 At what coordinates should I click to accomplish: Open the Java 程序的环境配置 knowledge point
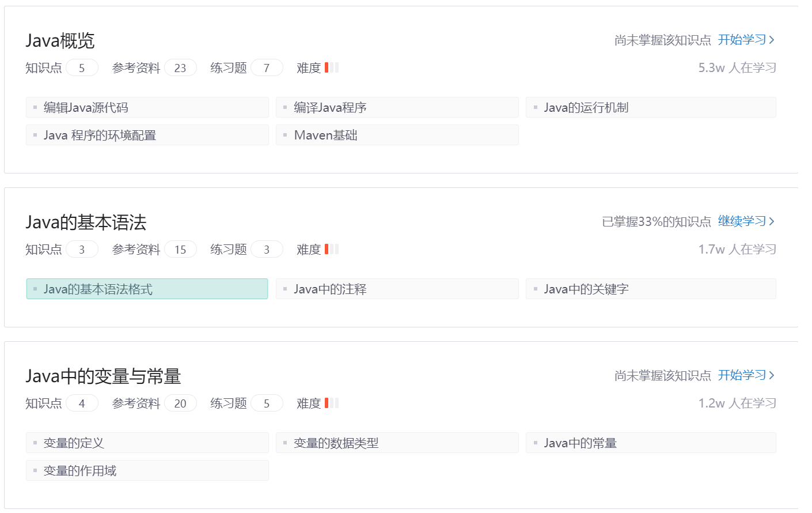147,135
